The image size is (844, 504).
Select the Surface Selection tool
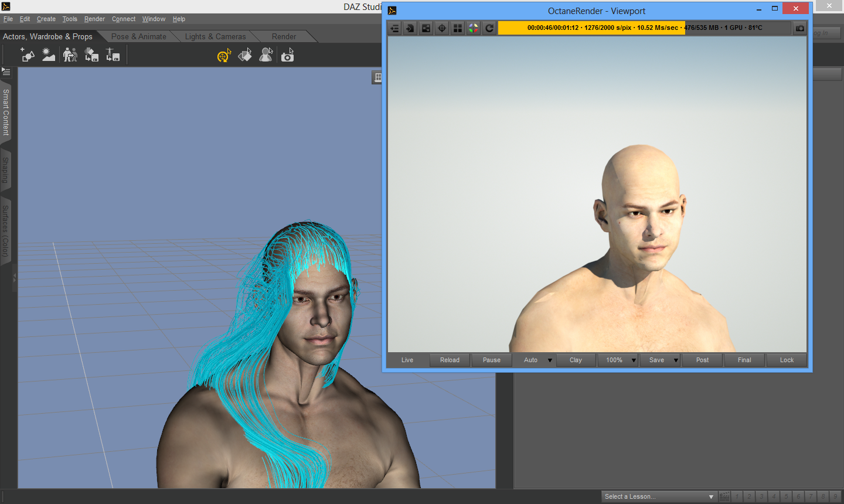click(x=245, y=55)
